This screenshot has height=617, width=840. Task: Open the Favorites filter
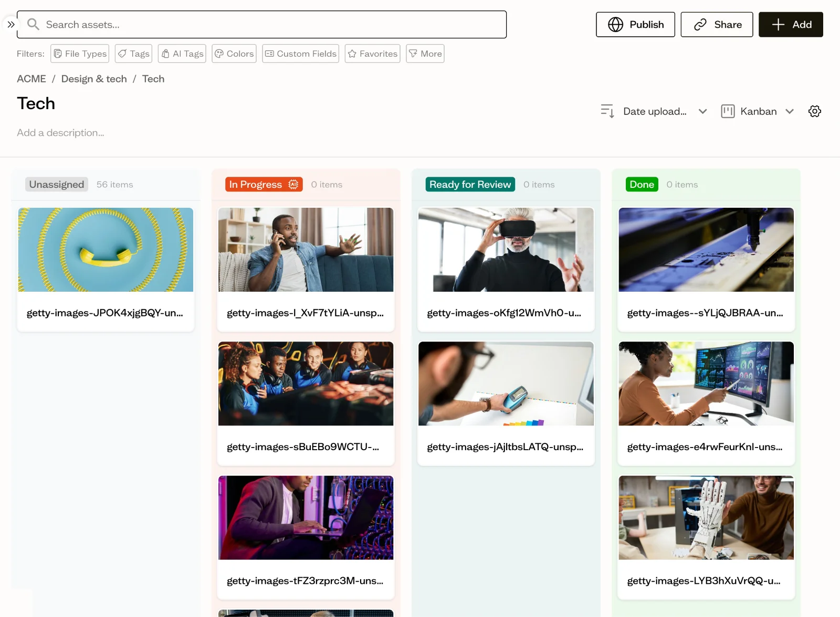coord(372,54)
